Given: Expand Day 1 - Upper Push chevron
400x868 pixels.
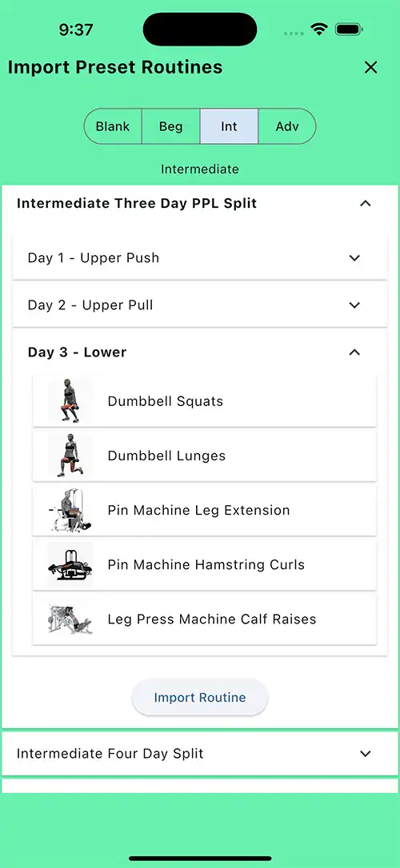Looking at the screenshot, I should tap(354, 258).
